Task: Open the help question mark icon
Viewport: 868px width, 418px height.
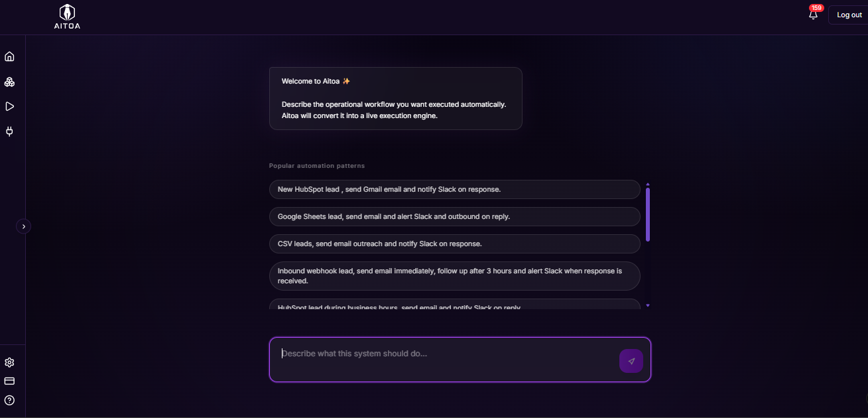Action: click(9, 400)
